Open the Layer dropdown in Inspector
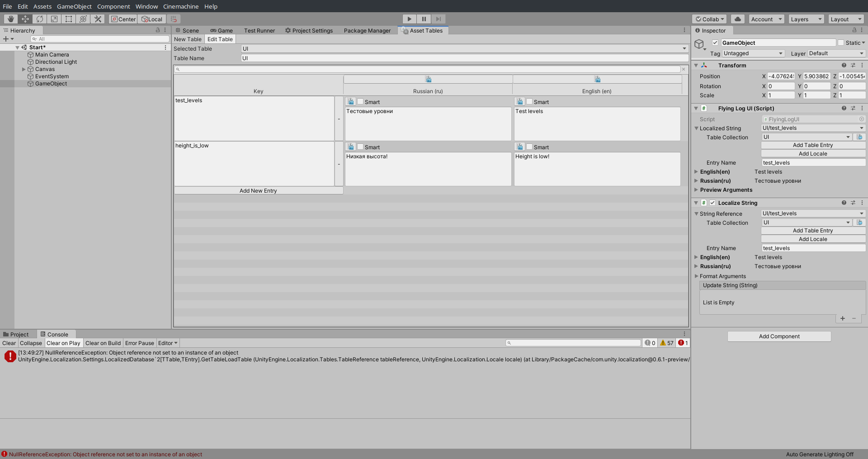Viewport: 868px width, 459px height. [836, 53]
